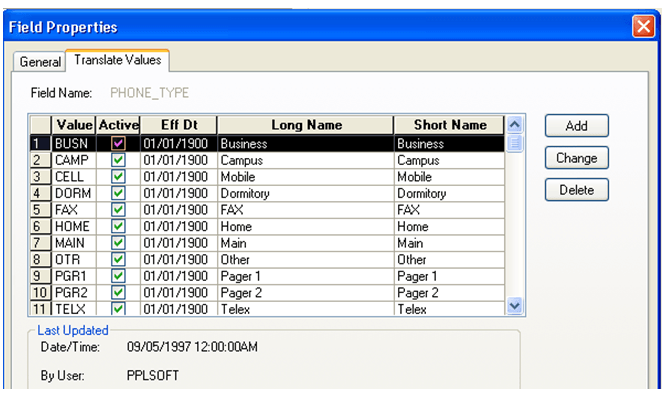Toggle Active checkbox for PGR2 row
Image resolution: width=669 pixels, height=398 pixels.
[x=118, y=292]
